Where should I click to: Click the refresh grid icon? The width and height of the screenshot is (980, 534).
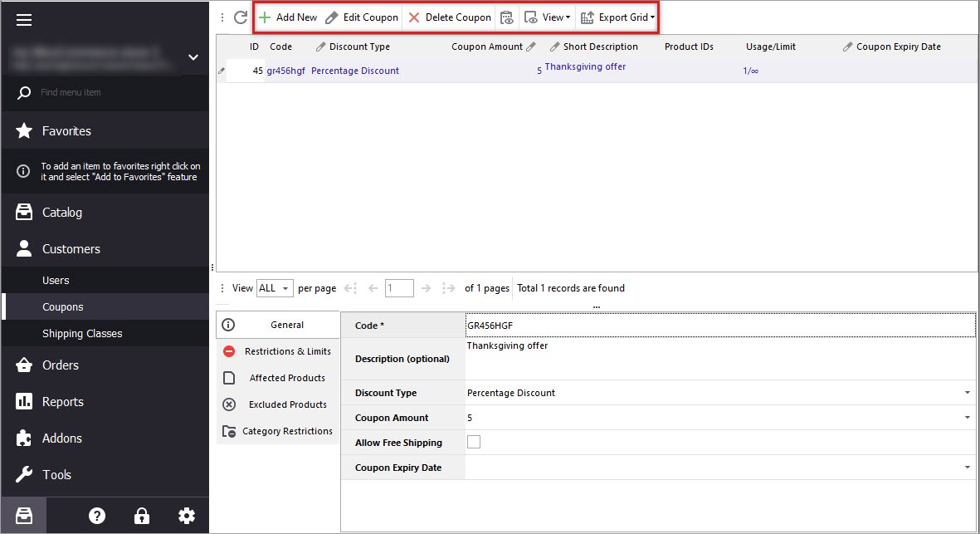coord(241,17)
